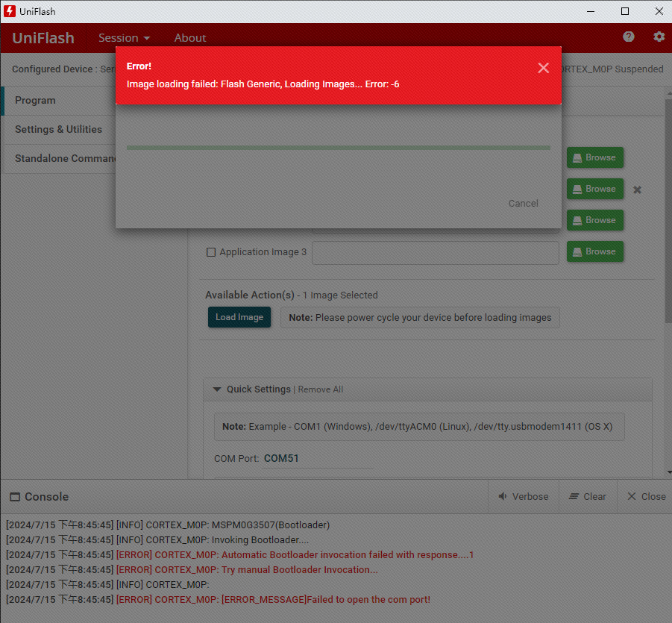
Task: Click the topmost Browse button
Action: point(595,157)
